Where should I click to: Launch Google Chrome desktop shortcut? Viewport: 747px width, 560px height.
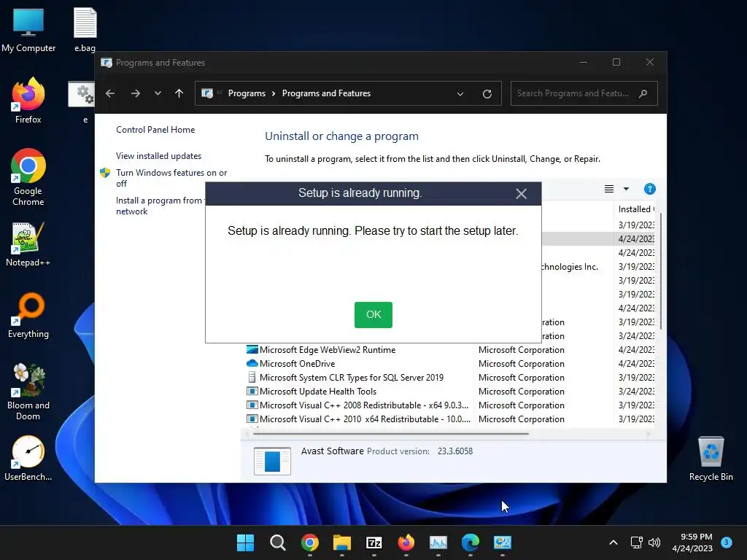[x=28, y=177]
